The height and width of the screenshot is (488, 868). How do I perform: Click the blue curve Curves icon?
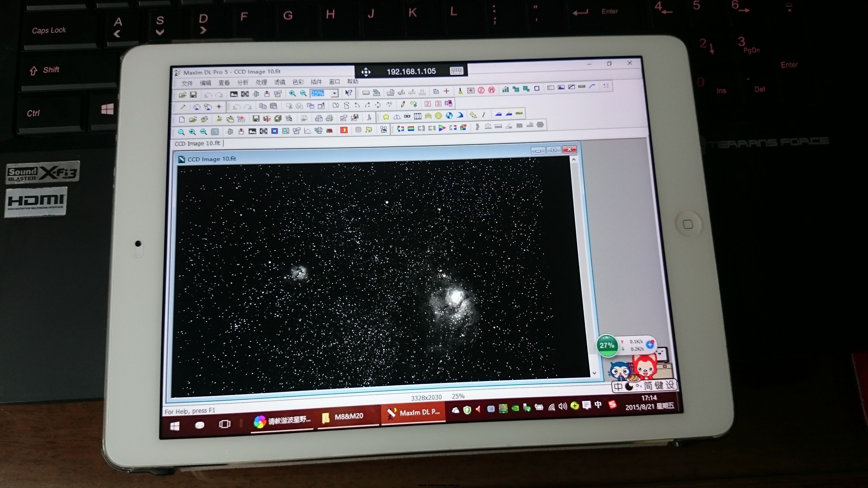click(x=592, y=86)
